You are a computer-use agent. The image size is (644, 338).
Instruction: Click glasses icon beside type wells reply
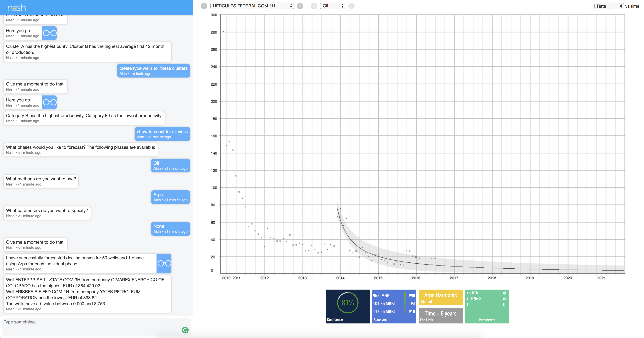tap(49, 102)
